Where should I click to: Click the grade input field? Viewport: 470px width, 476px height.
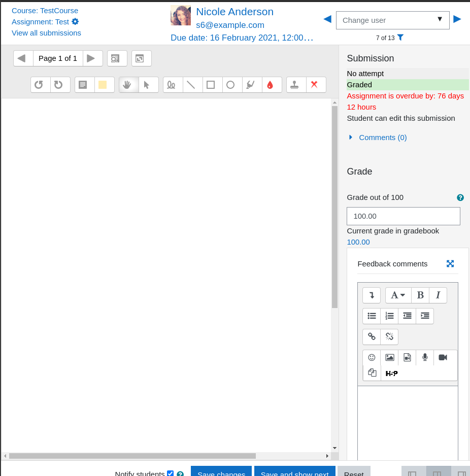[404, 216]
